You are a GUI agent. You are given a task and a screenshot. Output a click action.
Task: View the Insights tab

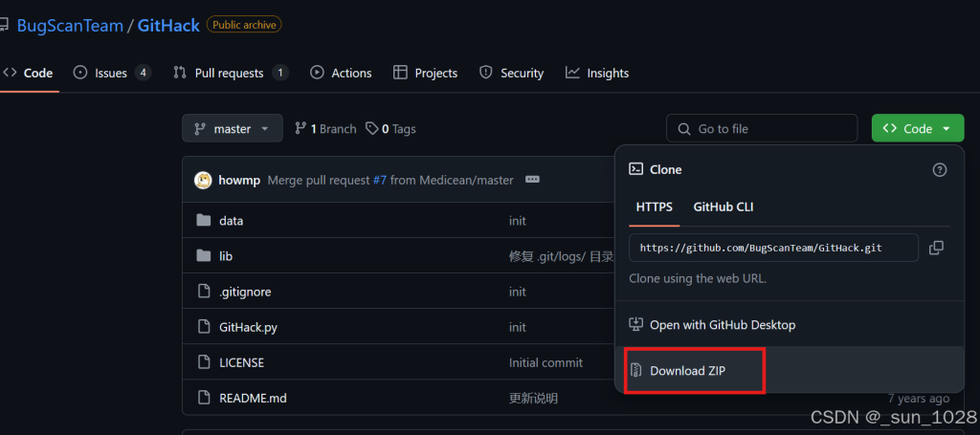click(x=597, y=73)
